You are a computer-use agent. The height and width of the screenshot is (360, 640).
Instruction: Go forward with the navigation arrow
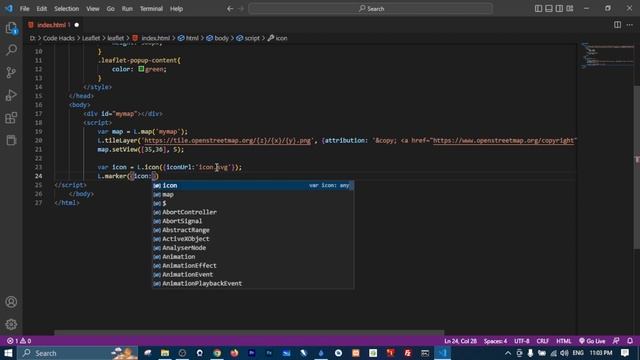click(241, 9)
